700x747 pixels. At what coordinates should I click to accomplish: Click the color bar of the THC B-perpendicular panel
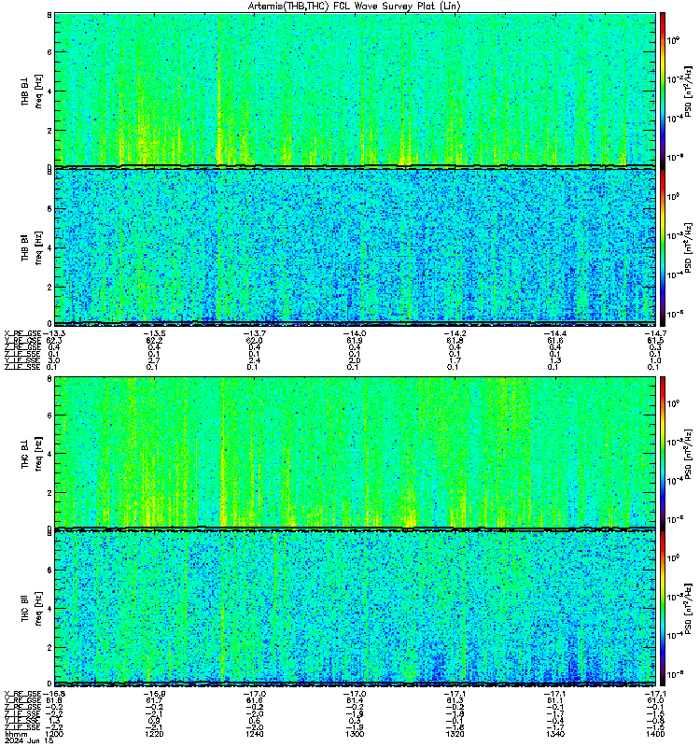662,452
